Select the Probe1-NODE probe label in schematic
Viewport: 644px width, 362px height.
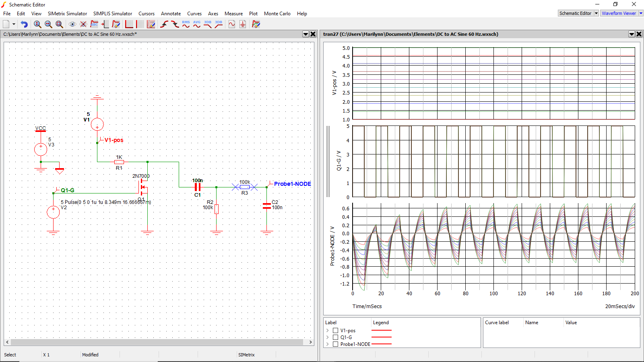292,184
